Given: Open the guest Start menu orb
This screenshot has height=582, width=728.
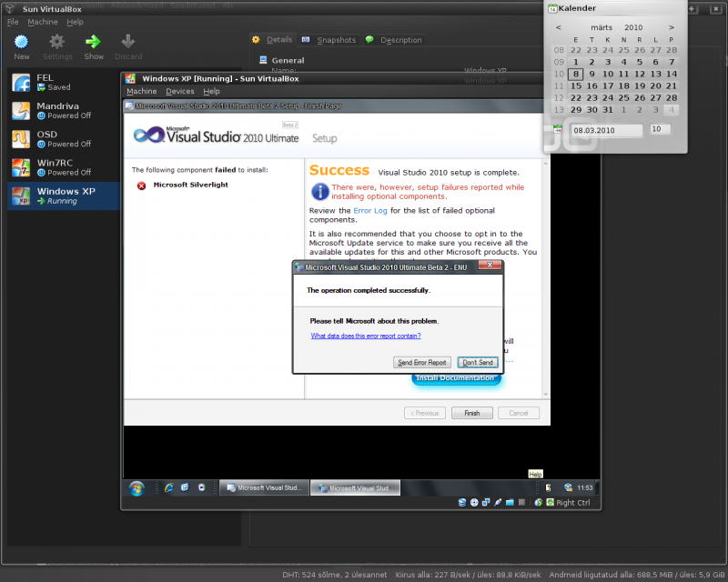Looking at the screenshot, I should coord(136,488).
